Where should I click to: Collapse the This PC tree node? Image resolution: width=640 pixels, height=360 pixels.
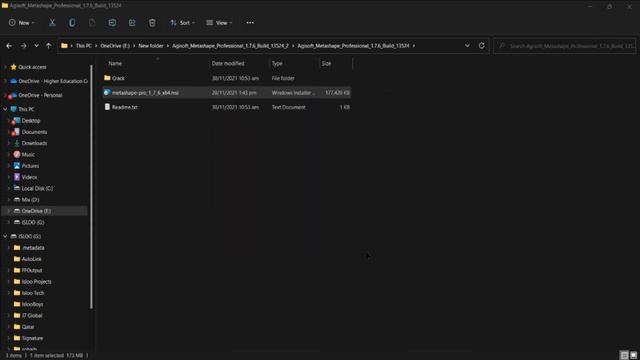click(x=5, y=109)
